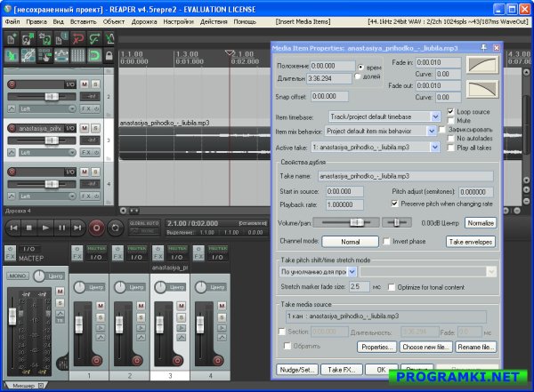Click the green Redo arrow icon
The height and width of the screenshot is (392, 534).
(x=94, y=38)
